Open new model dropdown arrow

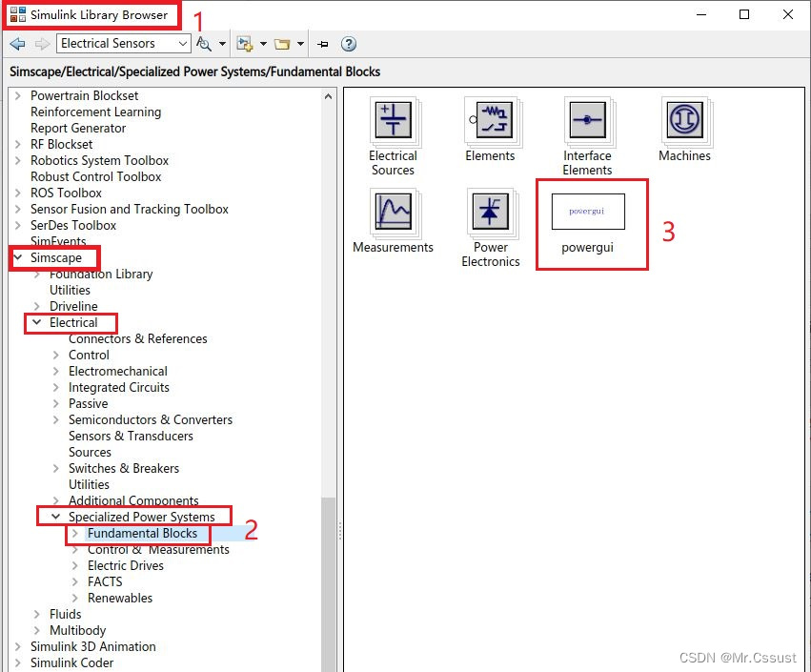263,44
